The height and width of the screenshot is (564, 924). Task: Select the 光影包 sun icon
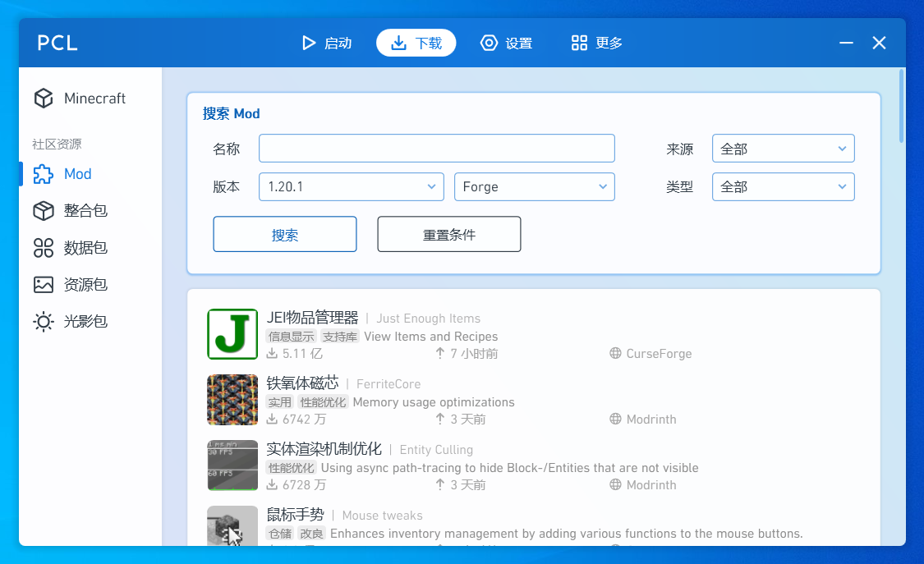(x=43, y=322)
